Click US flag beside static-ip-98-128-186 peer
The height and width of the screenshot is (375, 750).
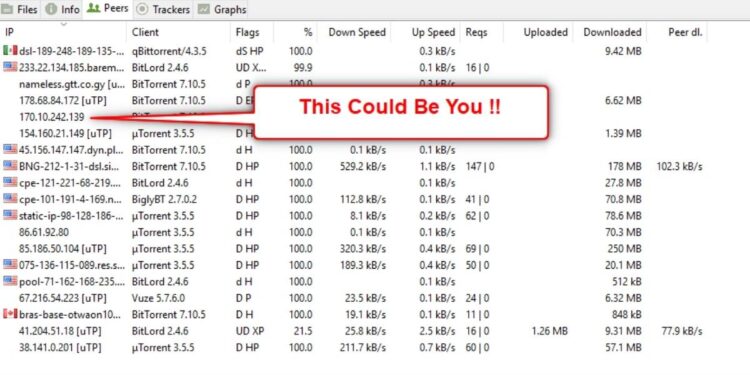(x=10, y=215)
